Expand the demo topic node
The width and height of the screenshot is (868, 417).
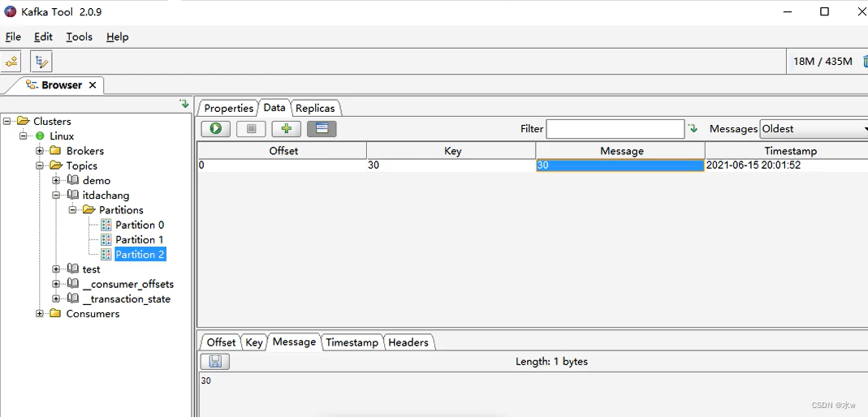pos(57,180)
